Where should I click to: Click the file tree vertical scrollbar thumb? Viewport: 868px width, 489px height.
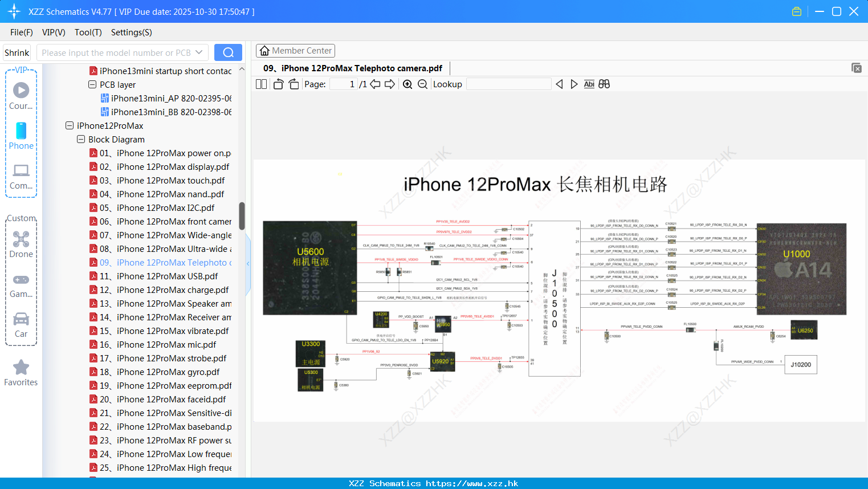click(242, 216)
